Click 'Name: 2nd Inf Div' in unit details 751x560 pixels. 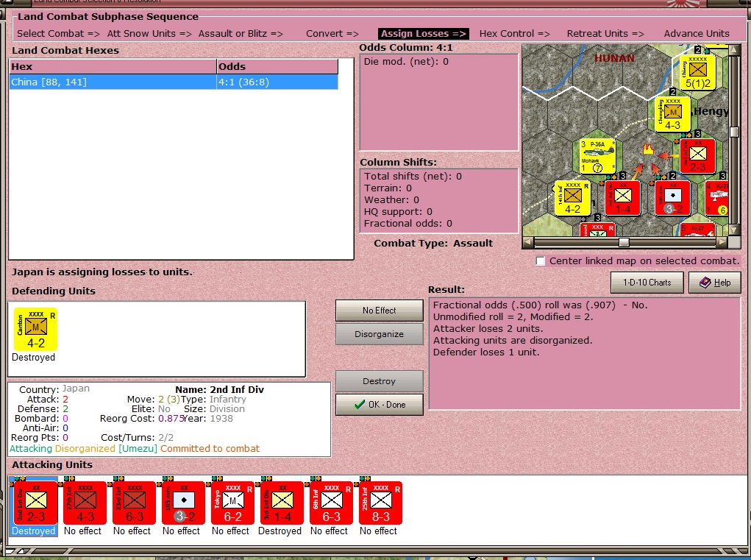coord(219,390)
